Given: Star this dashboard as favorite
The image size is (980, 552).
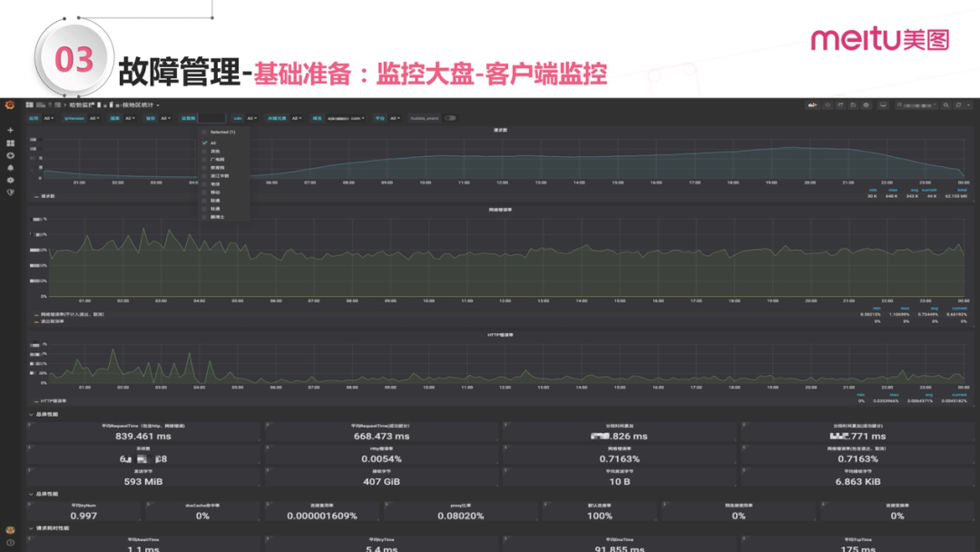Looking at the screenshot, I should click(828, 105).
